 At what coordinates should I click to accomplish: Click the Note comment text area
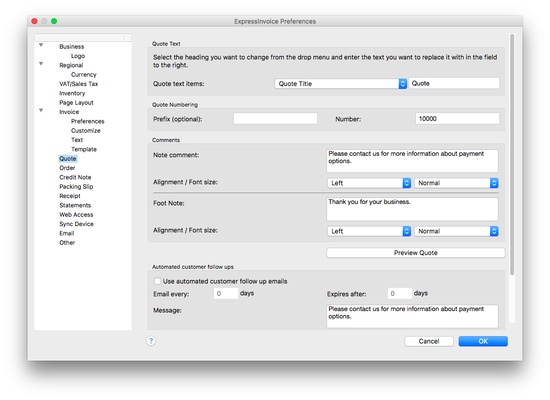[412, 161]
